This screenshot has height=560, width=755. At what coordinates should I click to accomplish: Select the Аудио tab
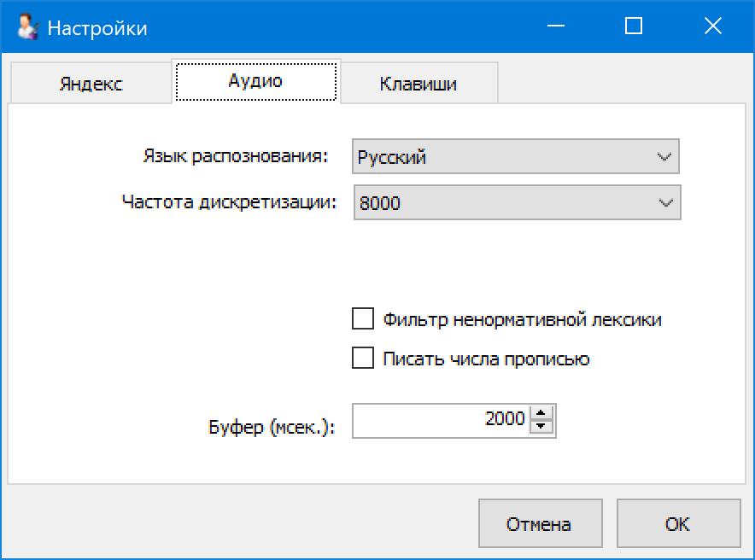click(255, 81)
